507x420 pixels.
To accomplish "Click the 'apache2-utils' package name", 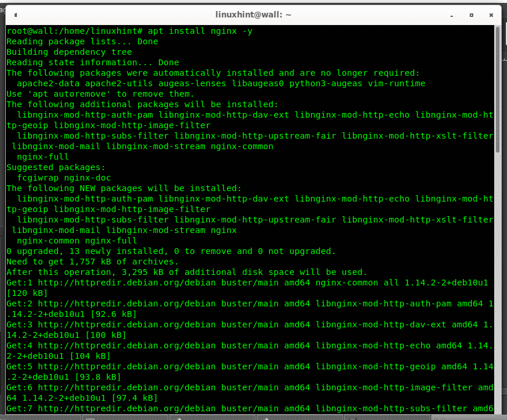I will (119, 83).
